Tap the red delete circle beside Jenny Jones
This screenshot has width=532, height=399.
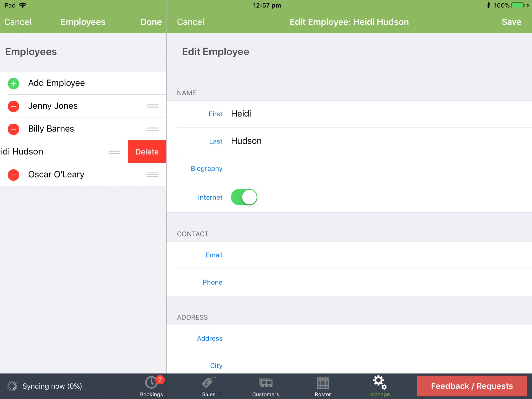(13, 106)
